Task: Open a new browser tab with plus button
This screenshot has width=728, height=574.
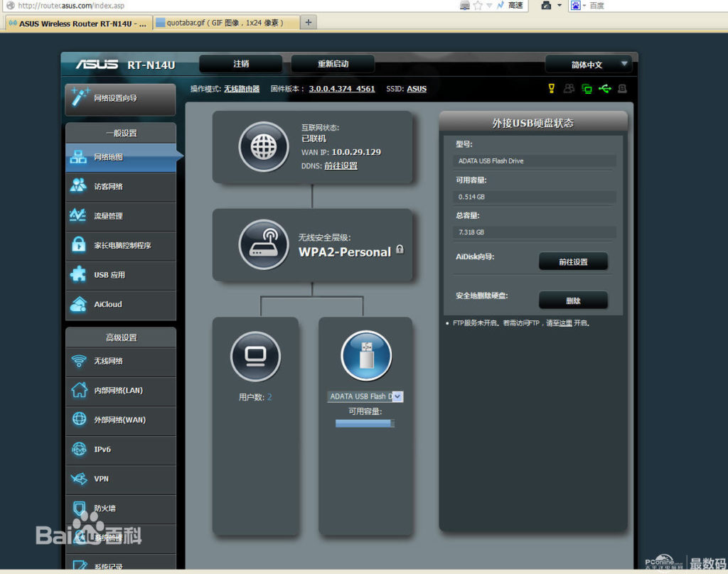Action: click(x=309, y=22)
